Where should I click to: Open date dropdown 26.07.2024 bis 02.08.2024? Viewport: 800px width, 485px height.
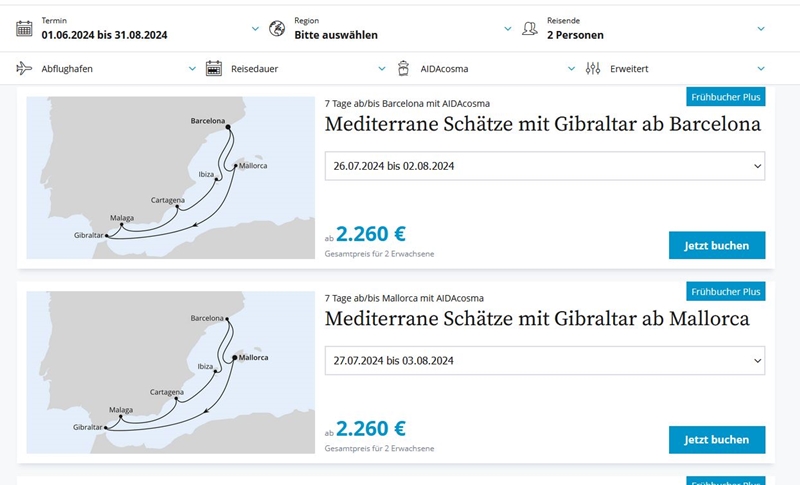545,166
